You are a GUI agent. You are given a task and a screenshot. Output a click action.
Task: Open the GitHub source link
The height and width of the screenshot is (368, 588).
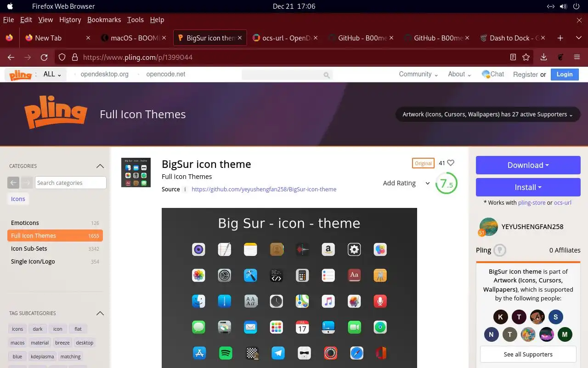coord(264,189)
